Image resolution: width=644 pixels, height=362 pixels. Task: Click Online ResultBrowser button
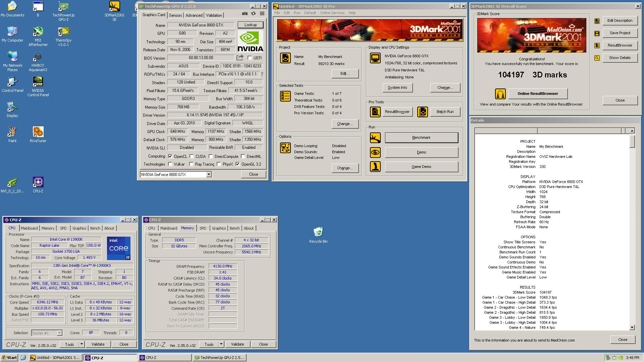pyautogui.click(x=538, y=94)
